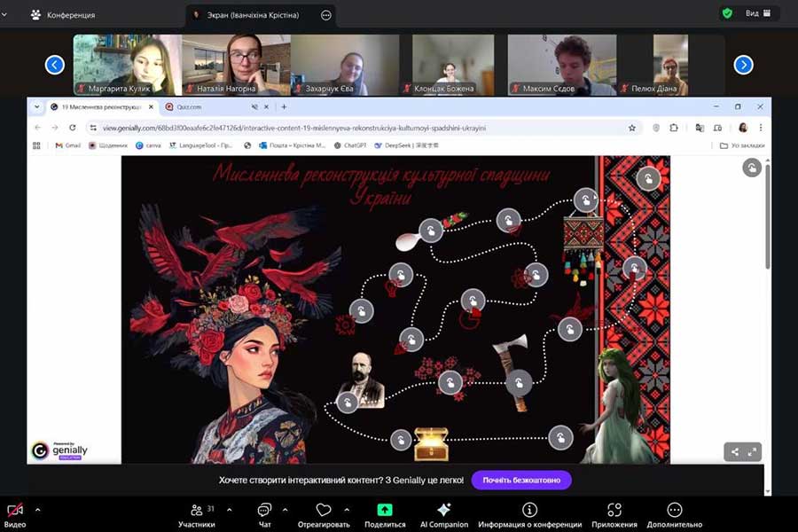Select Маргарита Кулик video thumbnail
Viewport: 798px width, 532px height.
point(127,65)
